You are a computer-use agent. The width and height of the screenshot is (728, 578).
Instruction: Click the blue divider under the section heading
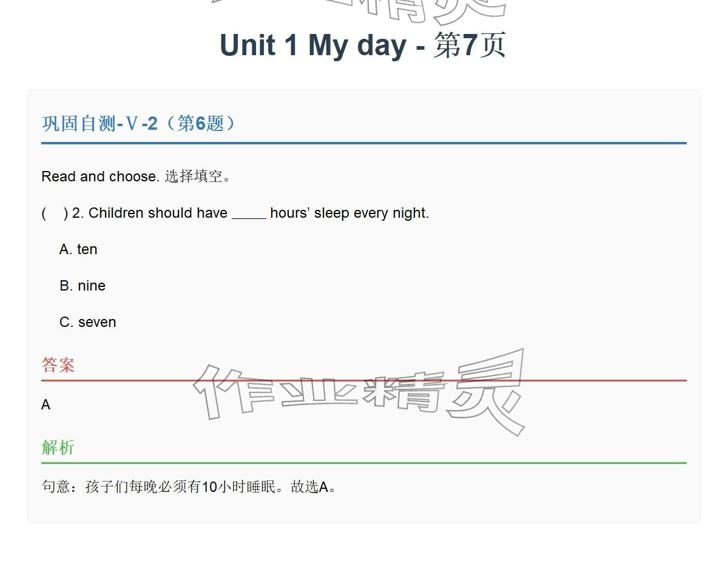364,143
